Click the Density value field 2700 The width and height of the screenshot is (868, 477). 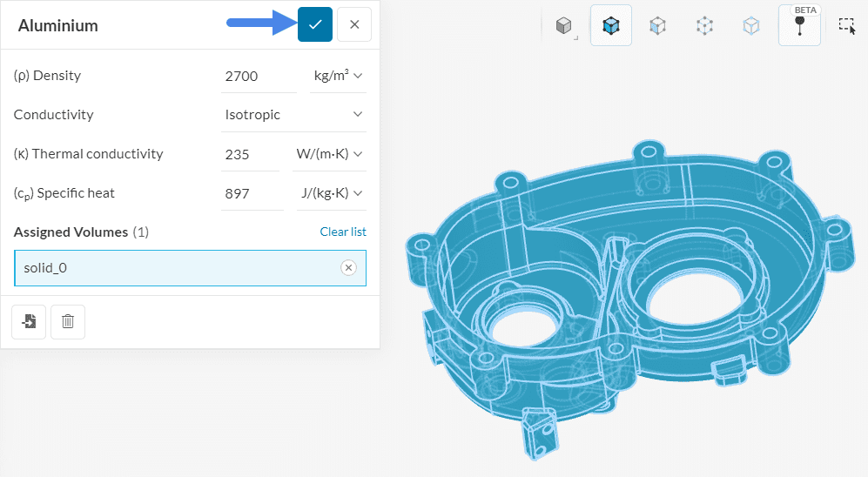tap(259, 77)
